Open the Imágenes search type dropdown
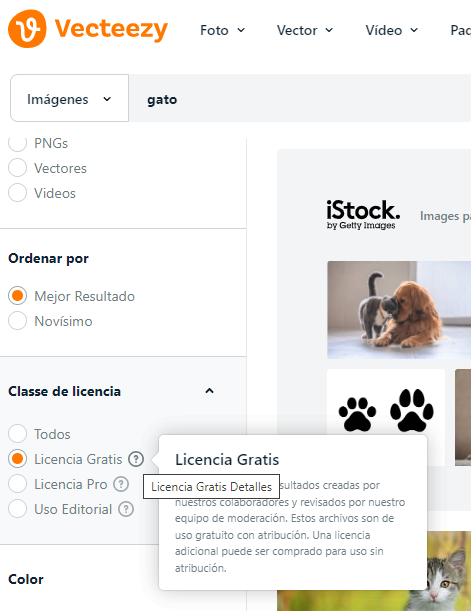This screenshot has width=471, height=611. [69, 98]
